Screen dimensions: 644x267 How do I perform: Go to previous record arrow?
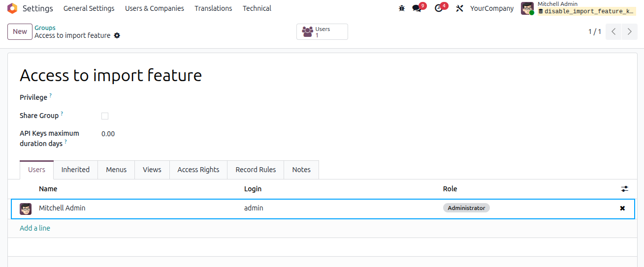pos(613,31)
